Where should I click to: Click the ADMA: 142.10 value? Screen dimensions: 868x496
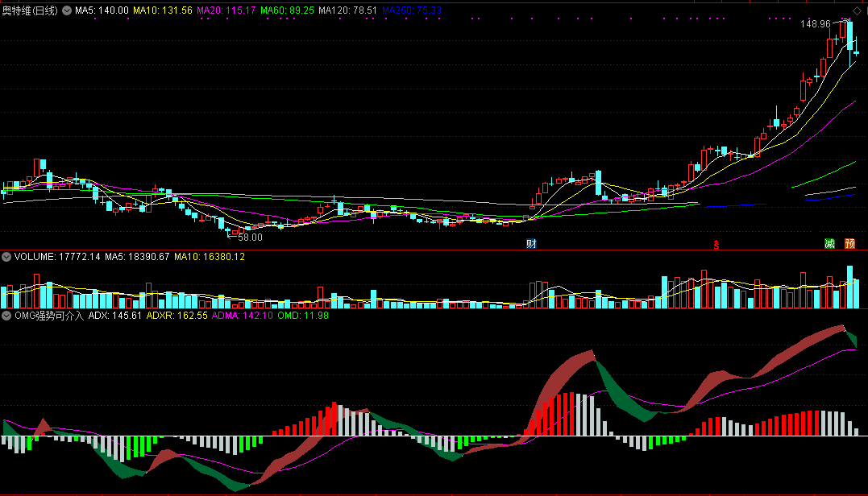pyautogui.click(x=243, y=316)
